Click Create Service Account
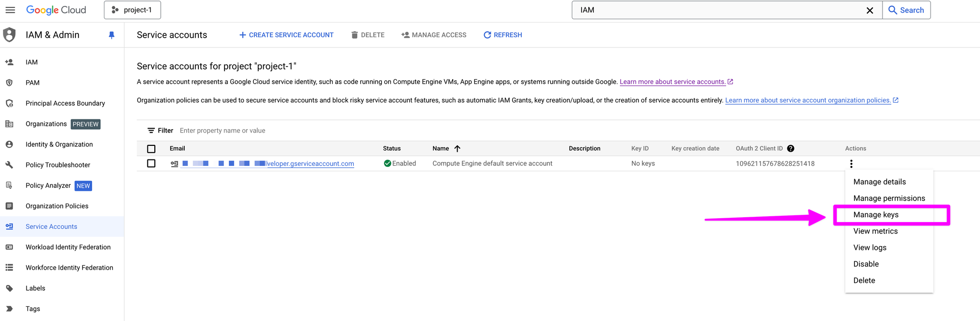 coord(286,35)
